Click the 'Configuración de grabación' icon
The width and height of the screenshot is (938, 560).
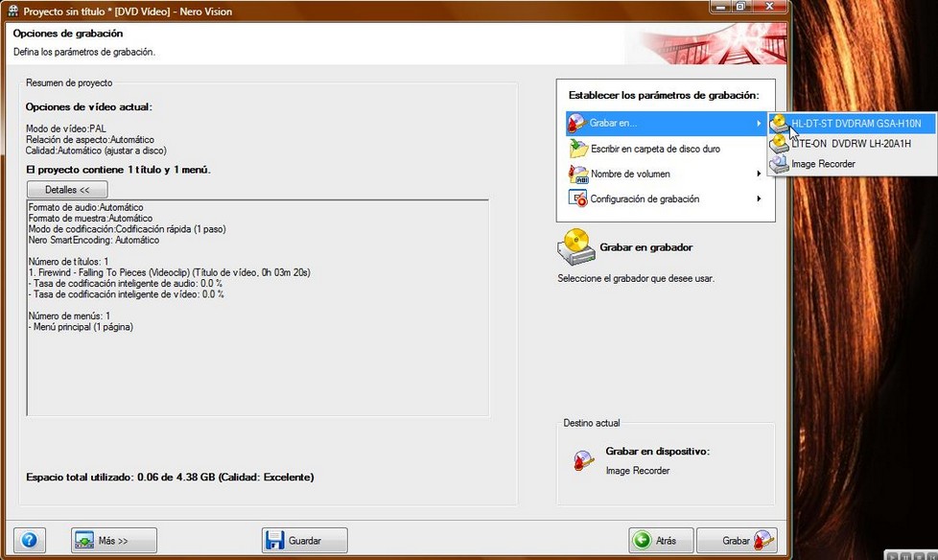tap(578, 198)
